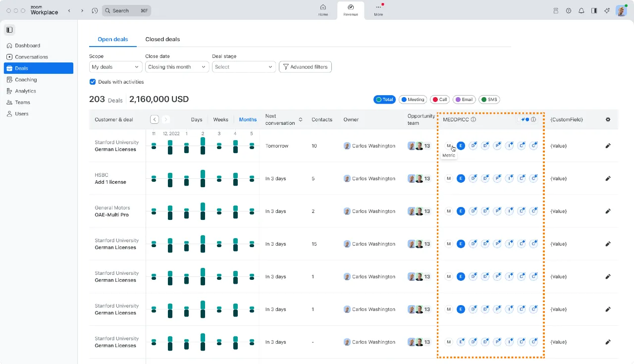Switch timeline view to Months
The height and width of the screenshot is (364, 634).
pos(248,119)
